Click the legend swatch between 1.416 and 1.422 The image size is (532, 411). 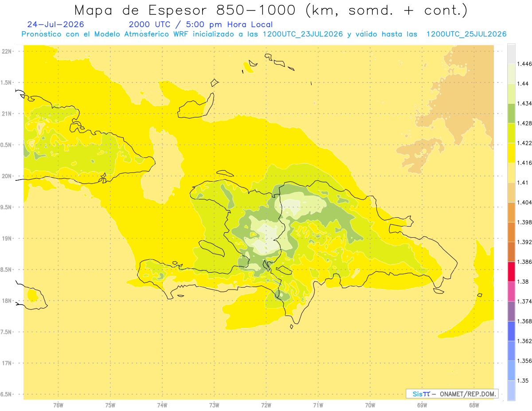pos(511,153)
